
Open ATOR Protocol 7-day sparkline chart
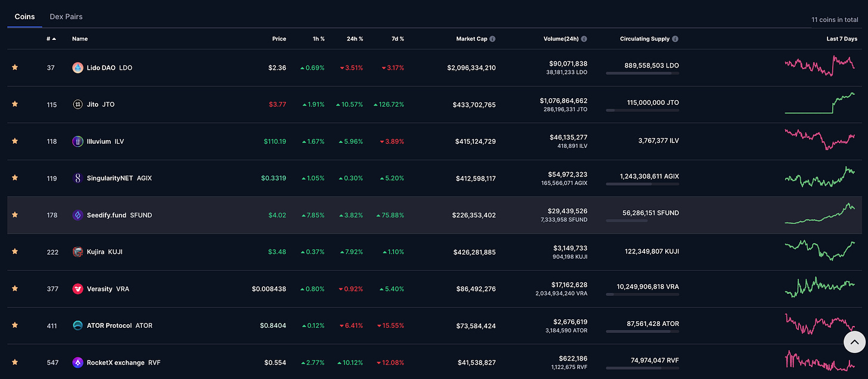[820, 324]
